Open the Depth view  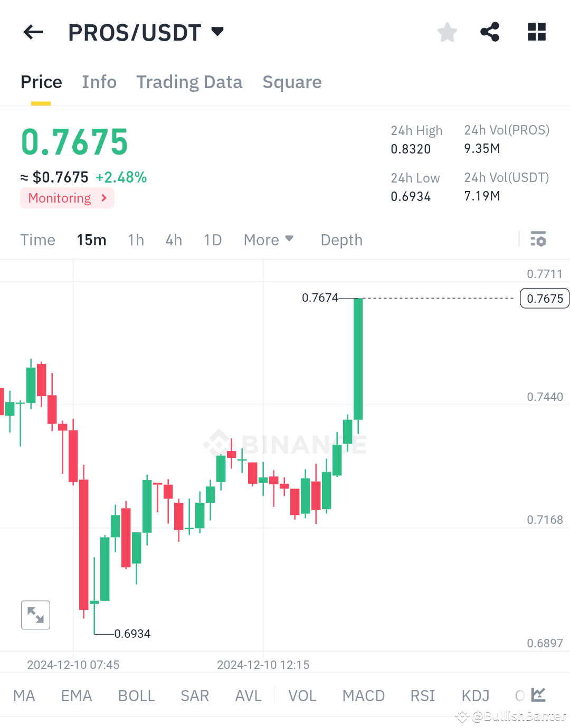click(341, 240)
